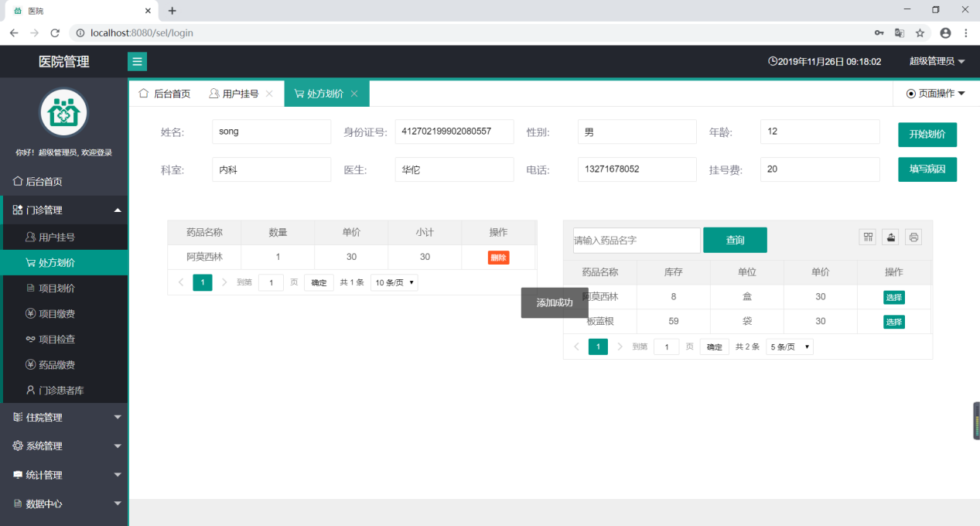The width and height of the screenshot is (980, 526).
Task: Open 项目缴费 in the sidebar
Action: point(63,313)
